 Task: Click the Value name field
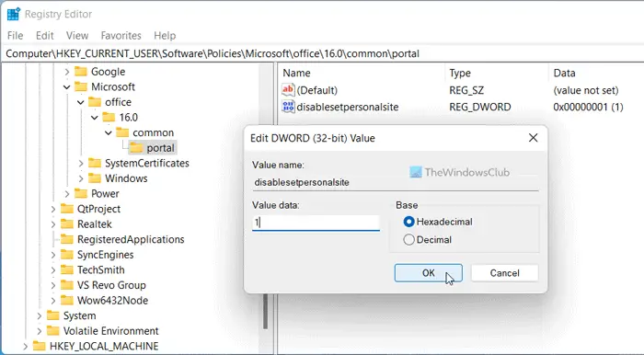pos(395,182)
